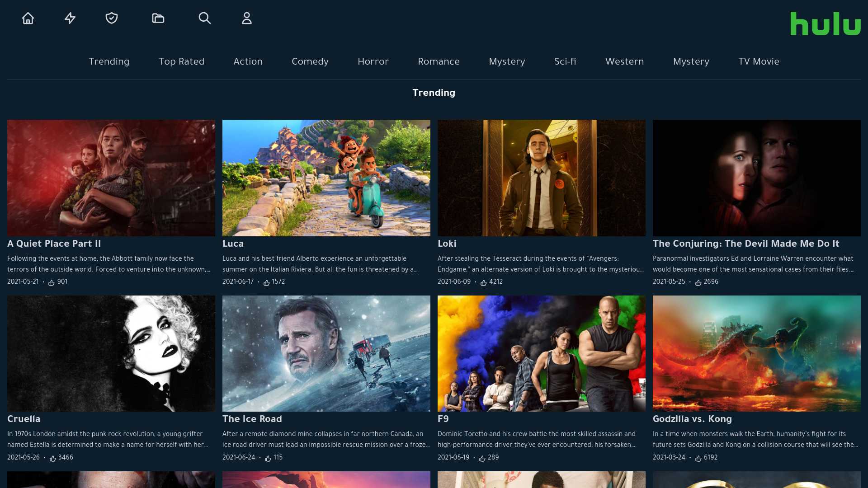Click thumbs-up icon for A Quiet Place Part II
This screenshot has width=868, height=488.
pyautogui.click(x=52, y=283)
